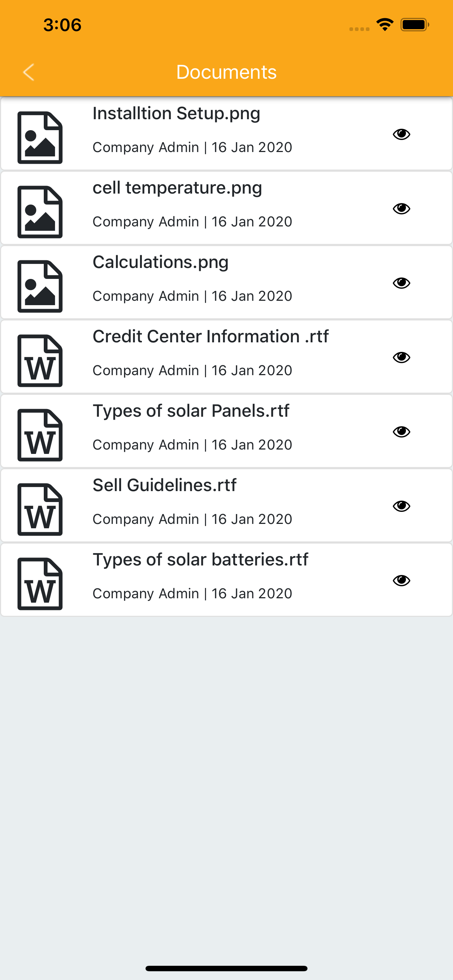Tap Word file icon for Sell Guidelines.rtf
The width and height of the screenshot is (453, 980).
(x=40, y=509)
